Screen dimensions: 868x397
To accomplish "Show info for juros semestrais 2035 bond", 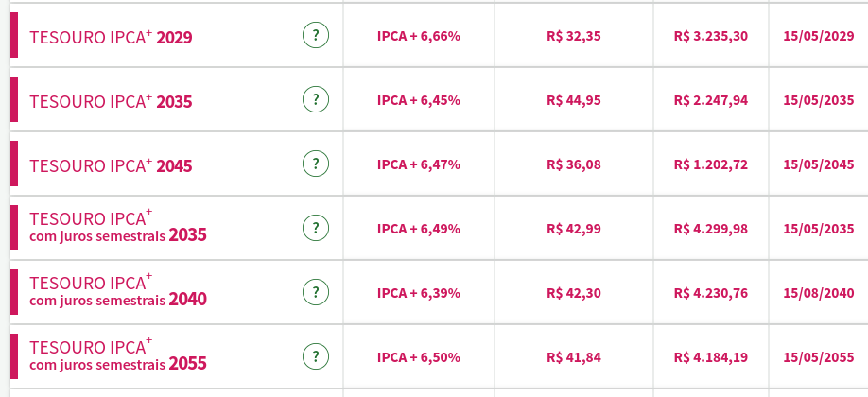I will [315, 228].
